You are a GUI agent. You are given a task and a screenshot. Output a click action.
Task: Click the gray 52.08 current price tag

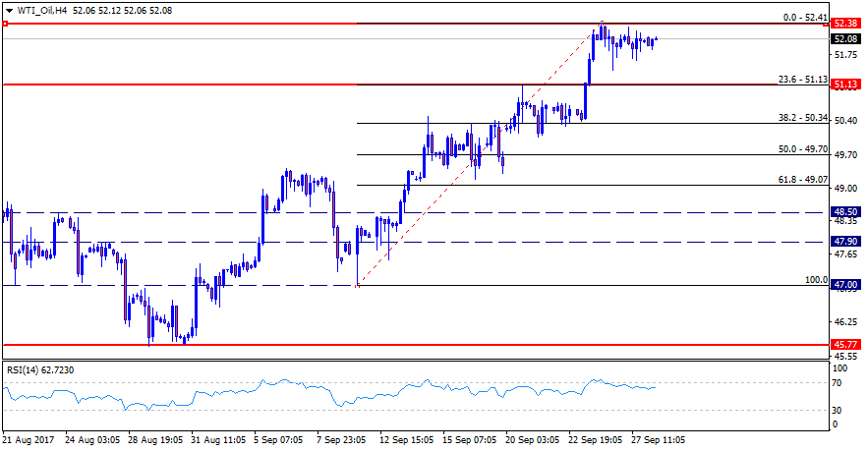tap(846, 39)
